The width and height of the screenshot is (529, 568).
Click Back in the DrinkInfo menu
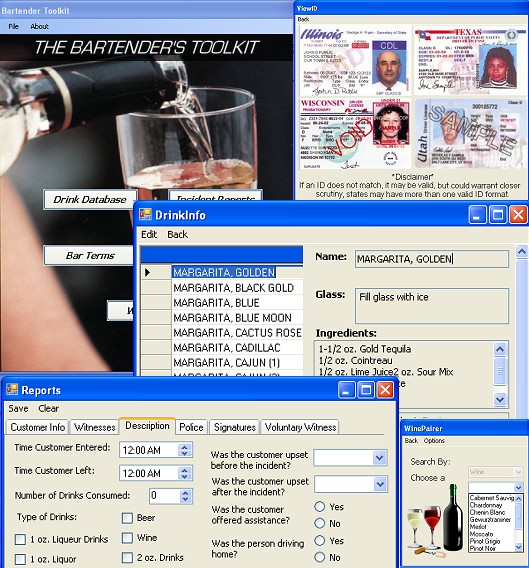[x=178, y=234]
